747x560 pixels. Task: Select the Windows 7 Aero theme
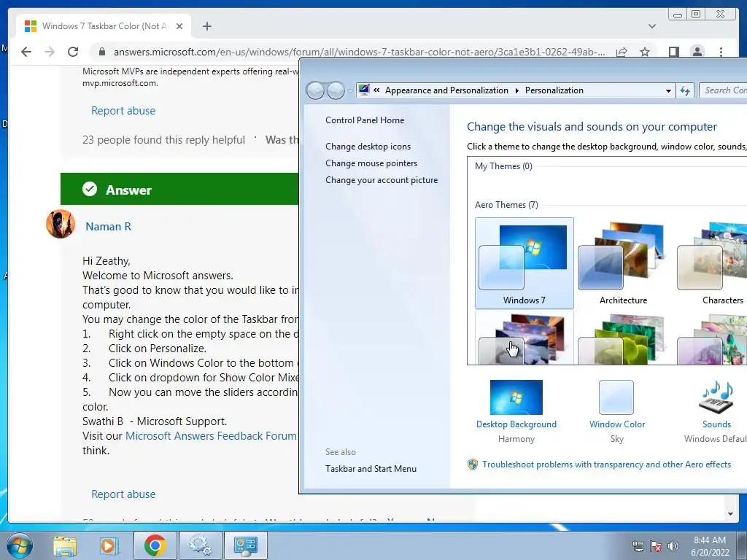coord(524,262)
